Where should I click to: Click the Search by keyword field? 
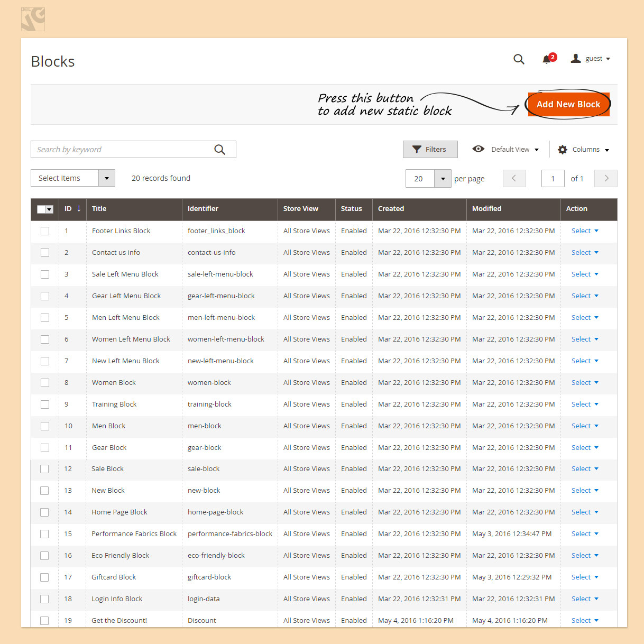[x=122, y=150]
